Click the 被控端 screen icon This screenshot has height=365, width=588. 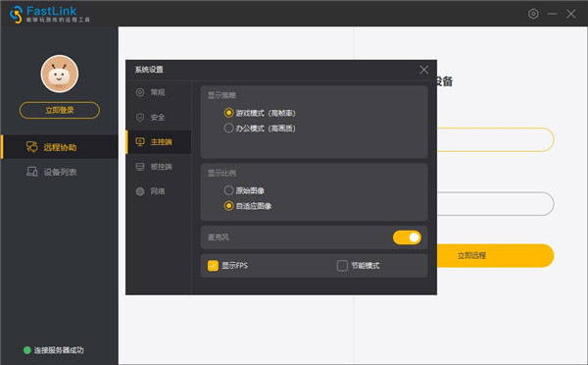[140, 167]
